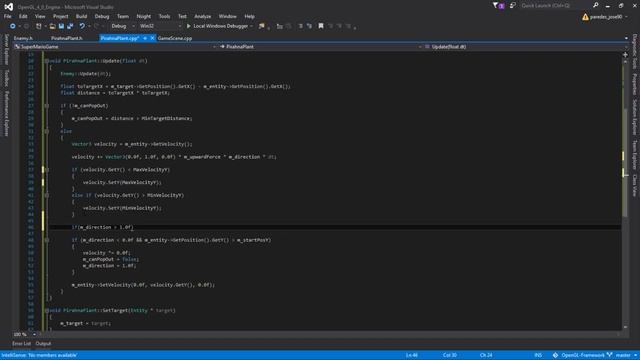Open the Server Explorer side tab
The width and height of the screenshot is (640, 360).
pyautogui.click(x=6, y=50)
